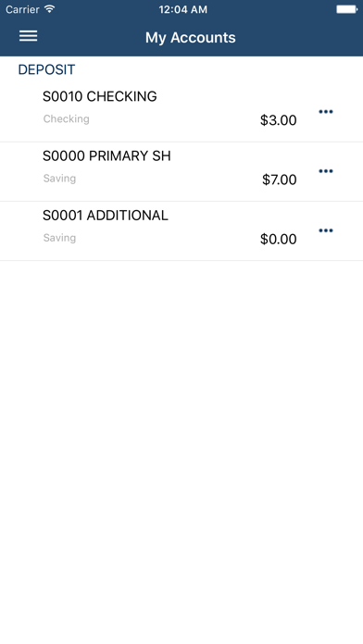This screenshot has height=644, width=363.
Task: Tap the Saving label under S0001 ADDITIONAL
Action: [59, 238]
